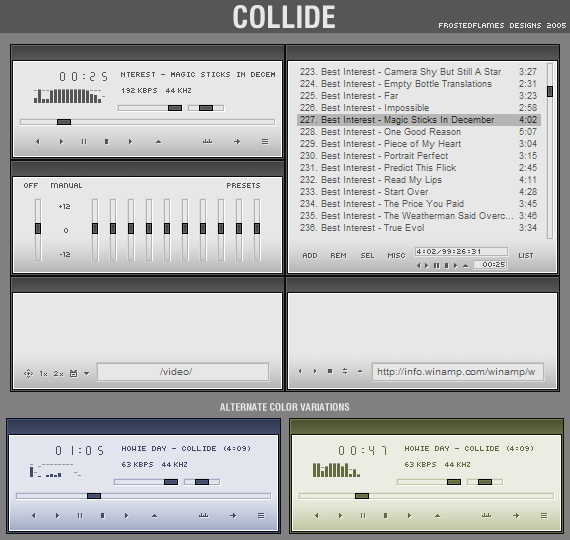Screen dimensions: 570x540
Task: Open the playlist lines icon in main player
Action: [265, 142]
